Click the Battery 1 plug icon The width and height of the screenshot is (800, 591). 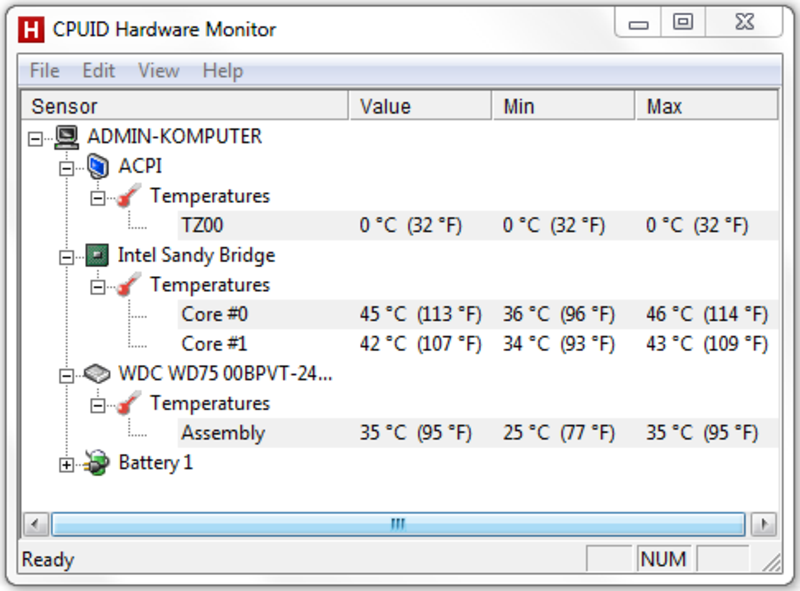[x=97, y=462]
